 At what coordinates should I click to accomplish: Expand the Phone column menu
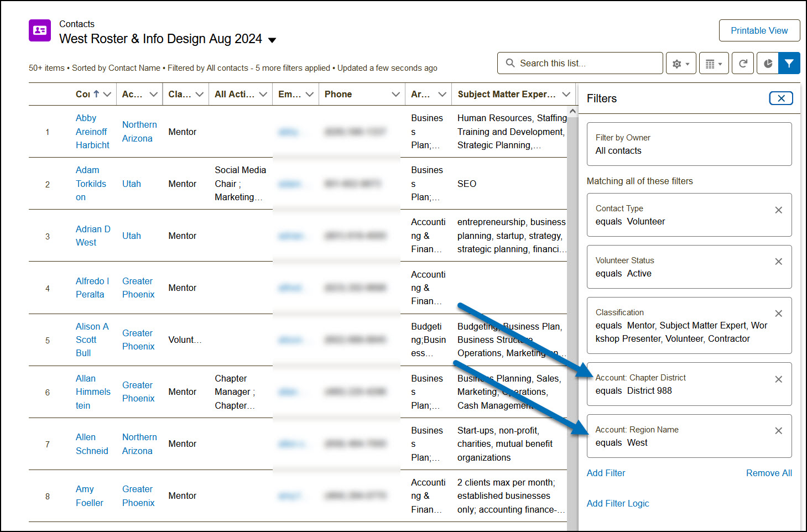(395, 95)
